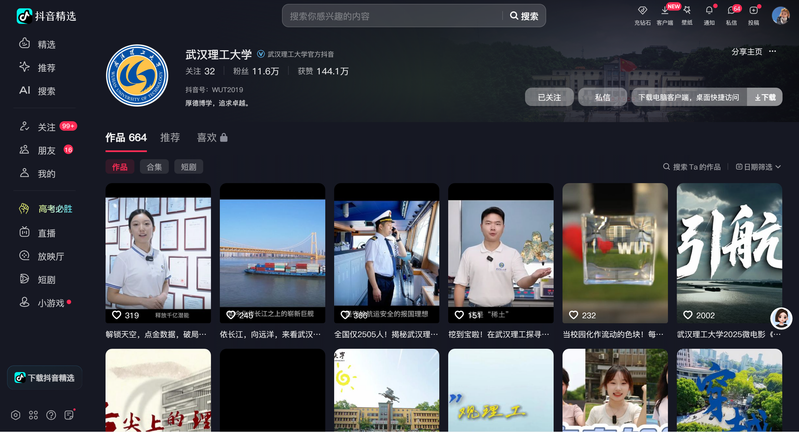Click the 粉丝 11.6万 followers count

[256, 71]
